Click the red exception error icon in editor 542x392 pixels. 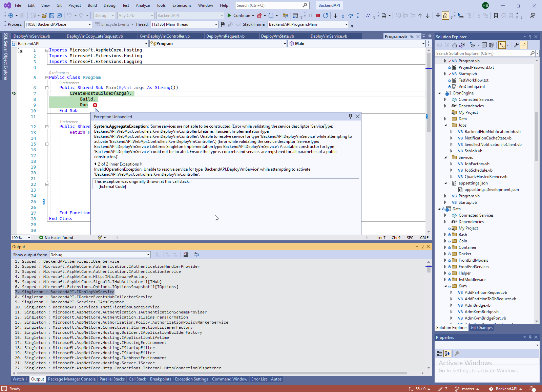[95, 105]
